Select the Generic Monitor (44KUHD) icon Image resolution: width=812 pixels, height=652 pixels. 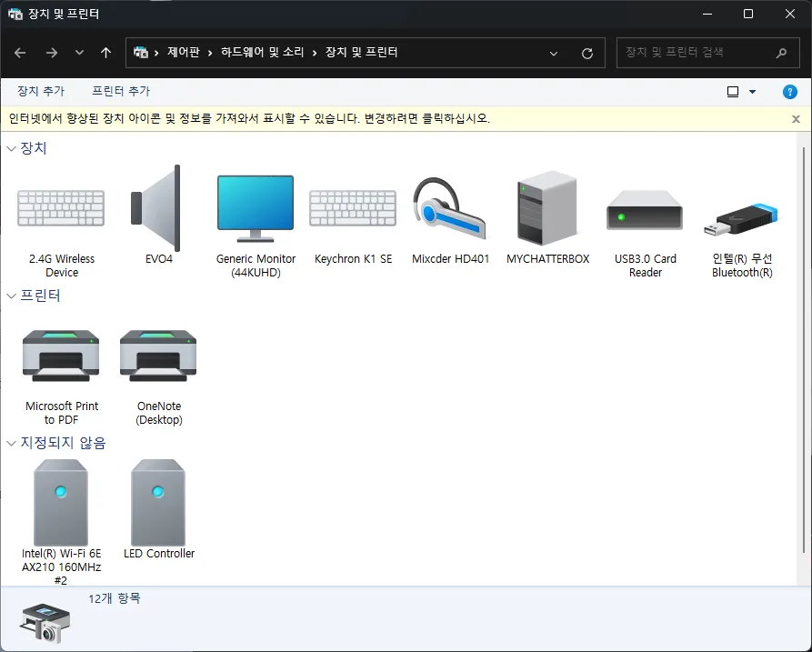coord(256,208)
